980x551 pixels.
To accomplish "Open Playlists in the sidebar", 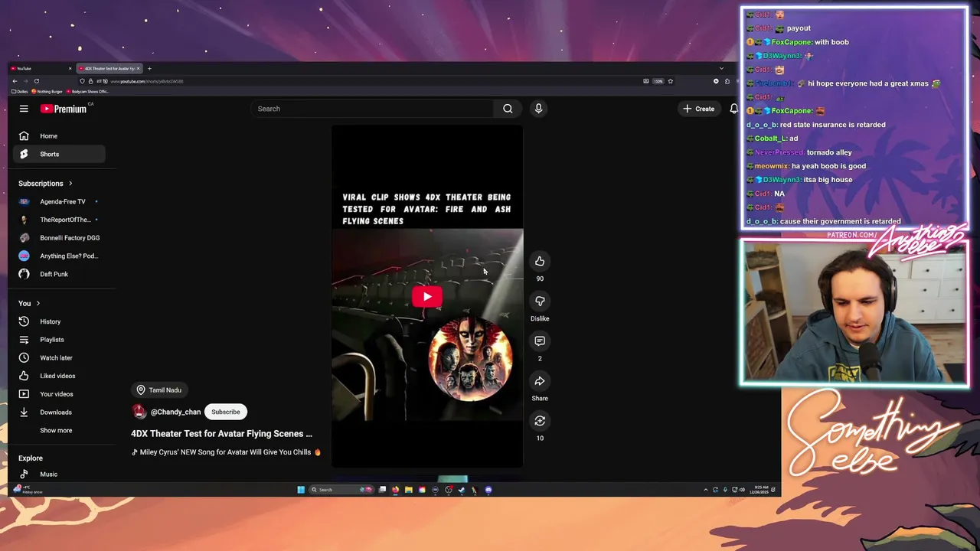I will (59, 340).
